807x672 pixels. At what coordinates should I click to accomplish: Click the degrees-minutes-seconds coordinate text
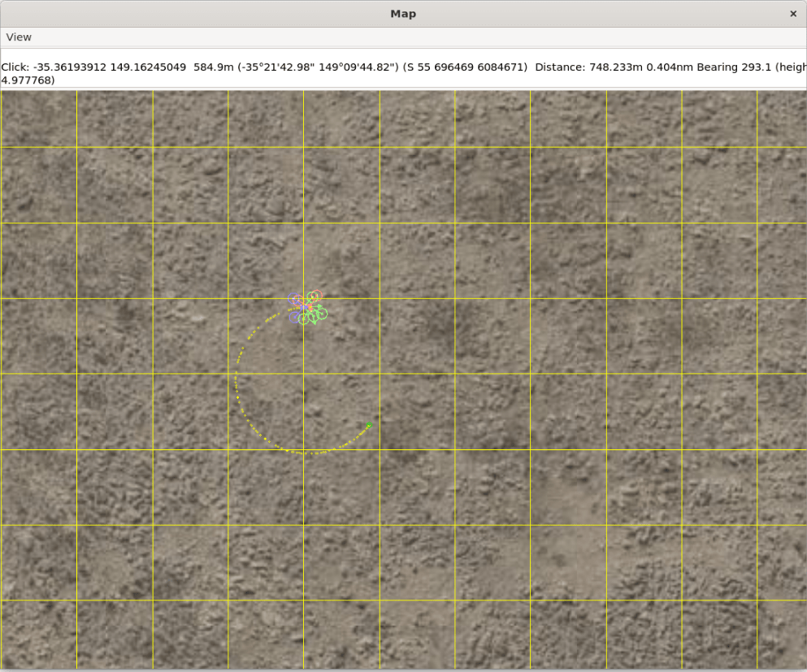coord(315,67)
